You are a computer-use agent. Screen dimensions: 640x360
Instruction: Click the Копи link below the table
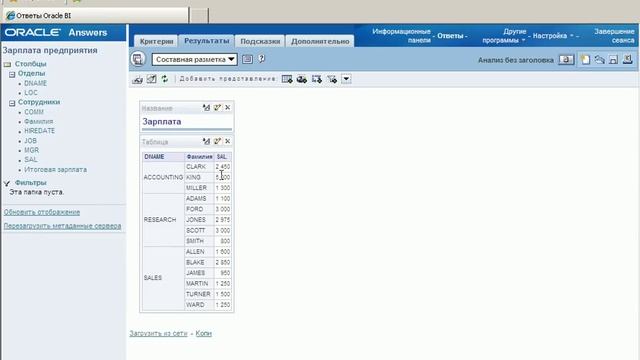pos(203,333)
